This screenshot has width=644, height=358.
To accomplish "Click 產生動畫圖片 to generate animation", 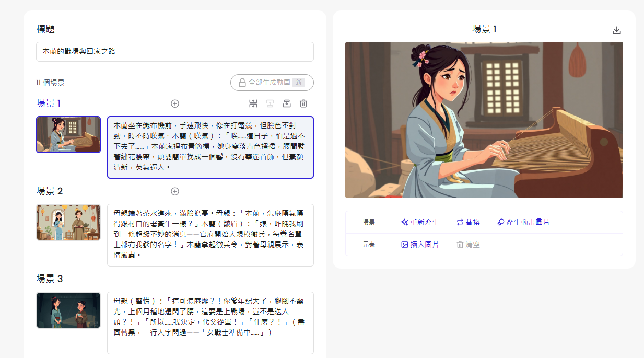I will click(x=523, y=222).
